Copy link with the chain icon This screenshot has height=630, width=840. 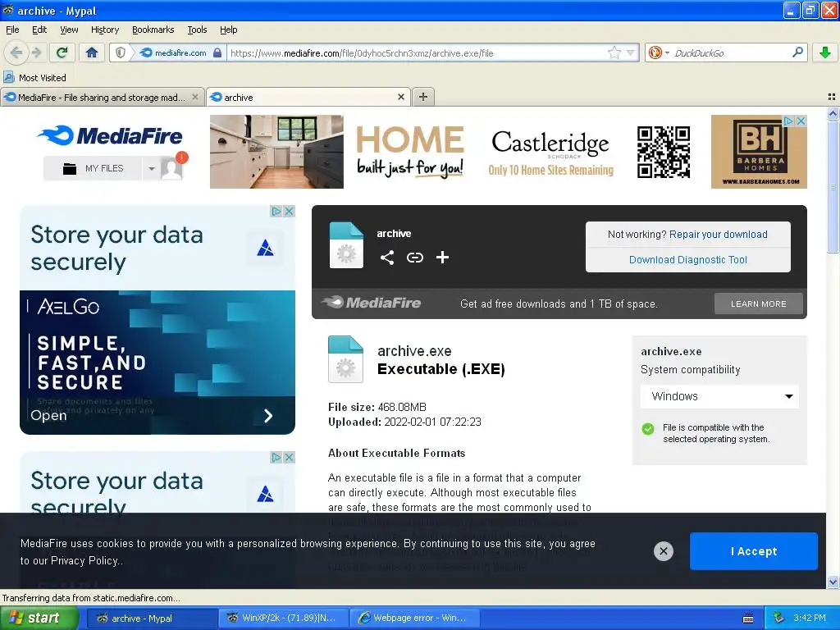point(414,258)
